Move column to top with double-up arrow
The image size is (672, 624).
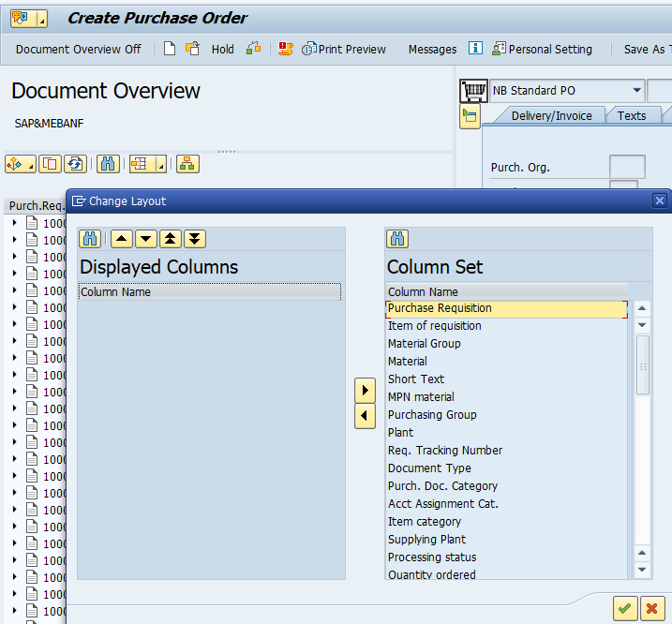[x=171, y=239]
